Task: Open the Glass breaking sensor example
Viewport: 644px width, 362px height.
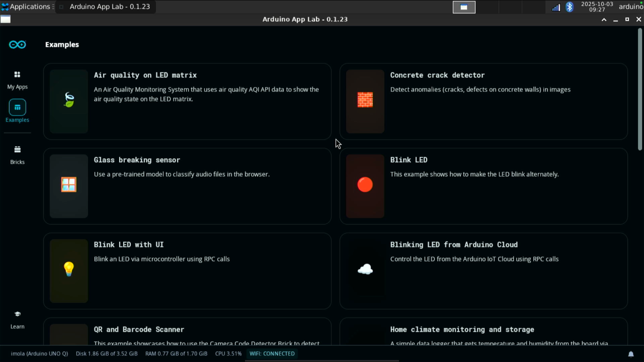Action: coord(187,186)
